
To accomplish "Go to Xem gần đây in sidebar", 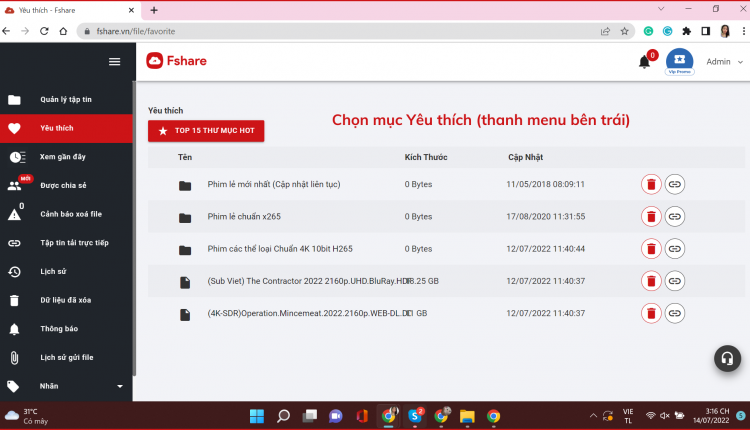I will click(66, 157).
